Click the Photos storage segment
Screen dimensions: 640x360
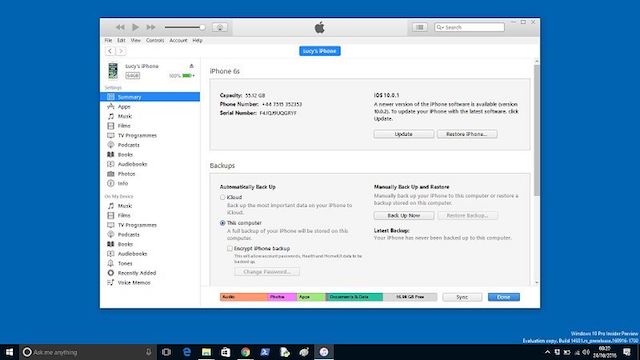coord(282,297)
